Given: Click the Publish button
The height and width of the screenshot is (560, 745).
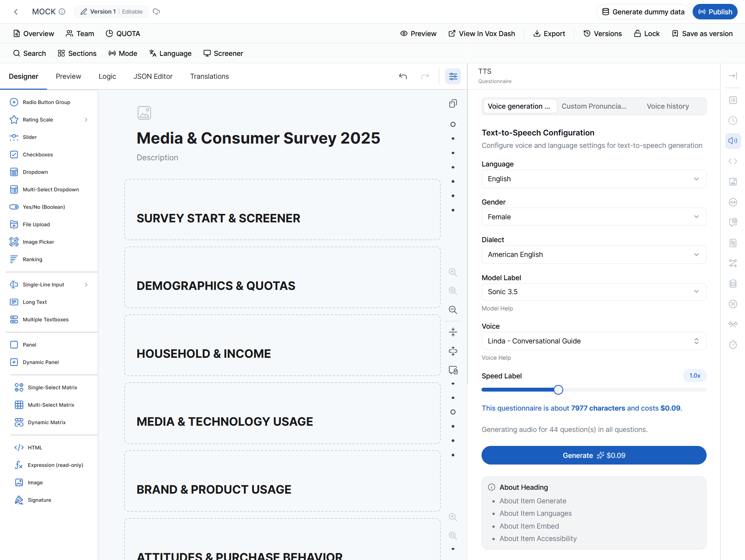Looking at the screenshot, I should (715, 12).
